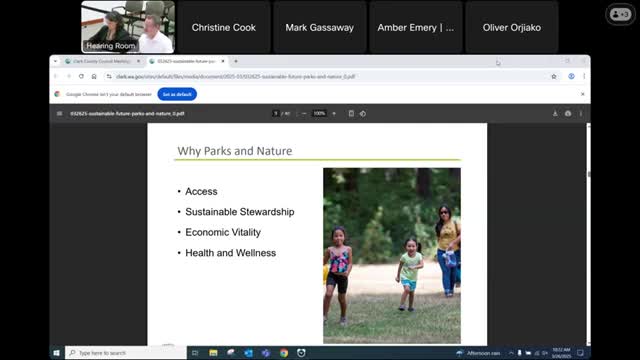Click the PDF vertical scrollbar thumb
640x360 pixels.
(x=588, y=174)
